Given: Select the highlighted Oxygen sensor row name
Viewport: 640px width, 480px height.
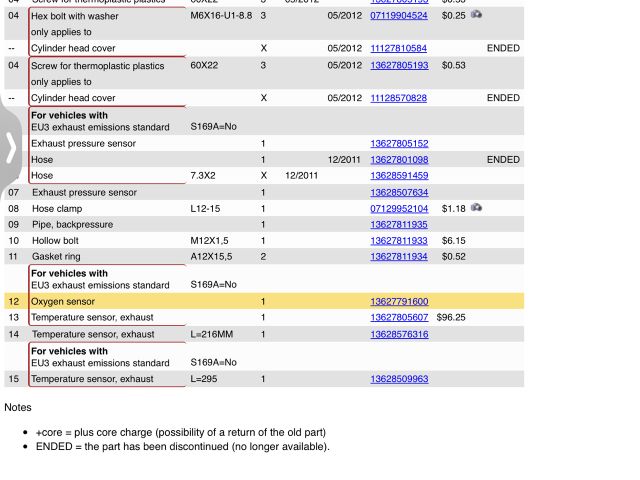Looking at the screenshot, I should click(x=63, y=302).
